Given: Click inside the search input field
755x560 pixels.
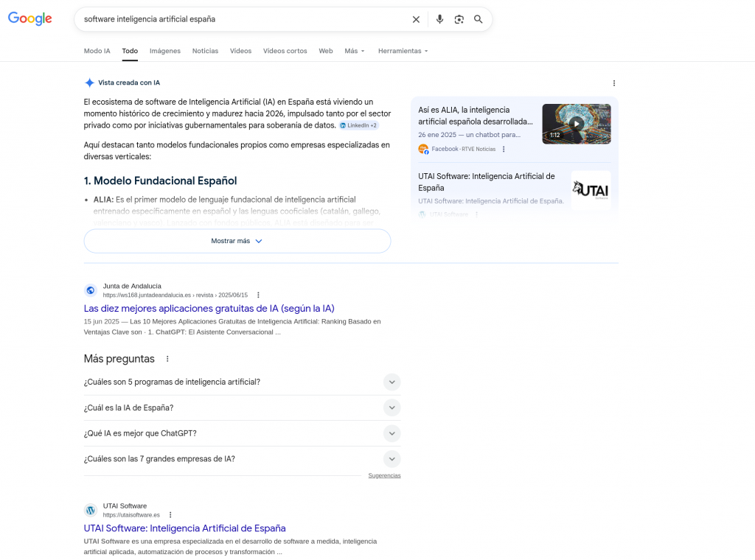Looking at the screenshot, I should pyautogui.click(x=243, y=19).
